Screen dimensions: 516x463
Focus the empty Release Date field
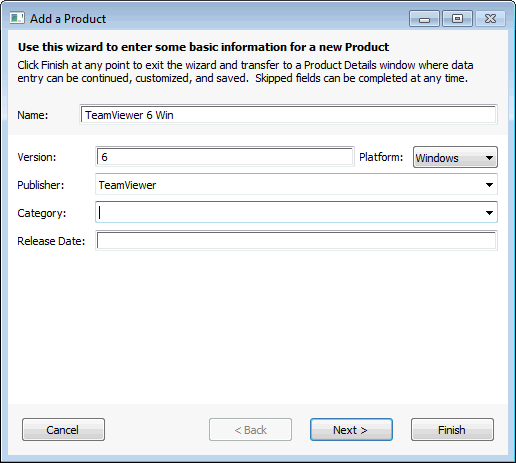tap(296, 241)
